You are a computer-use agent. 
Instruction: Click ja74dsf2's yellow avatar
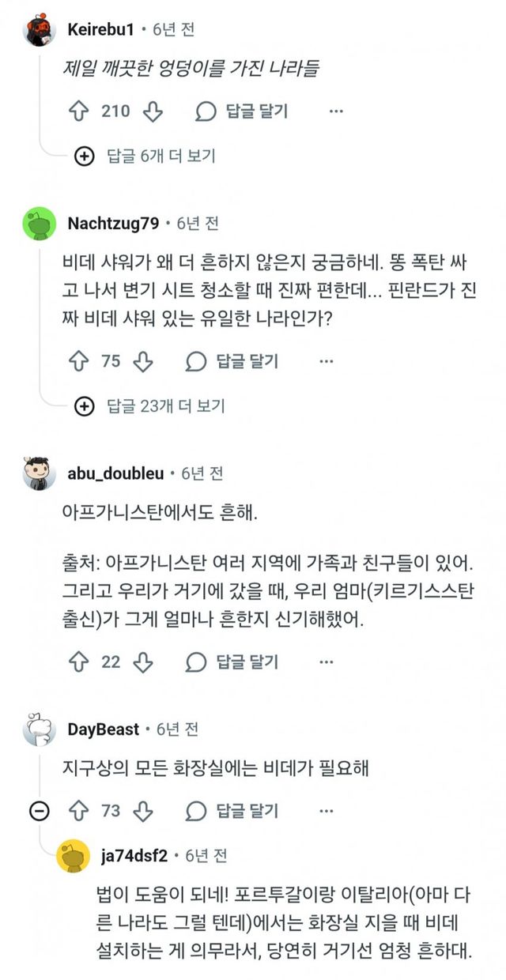pyautogui.click(x=74, y=857)
